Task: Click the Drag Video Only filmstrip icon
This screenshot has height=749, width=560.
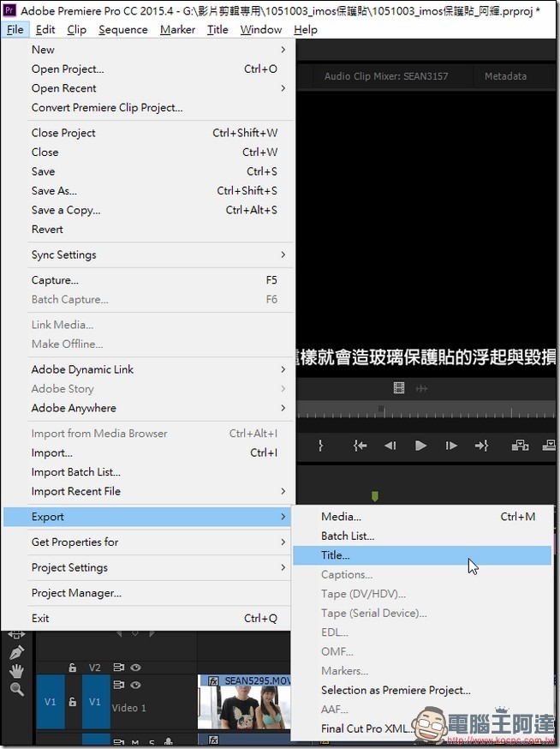Action: pyautogui.click(x=399, y=387)
